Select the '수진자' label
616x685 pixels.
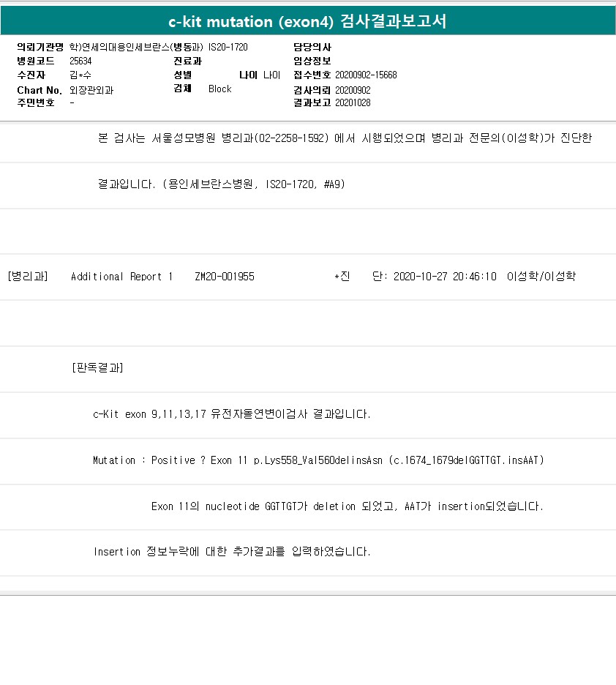coord(31,75)
